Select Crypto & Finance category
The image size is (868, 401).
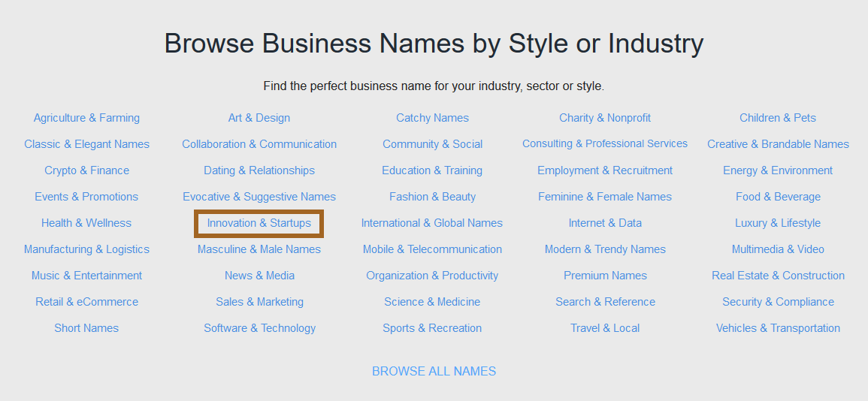pos(86,170)
